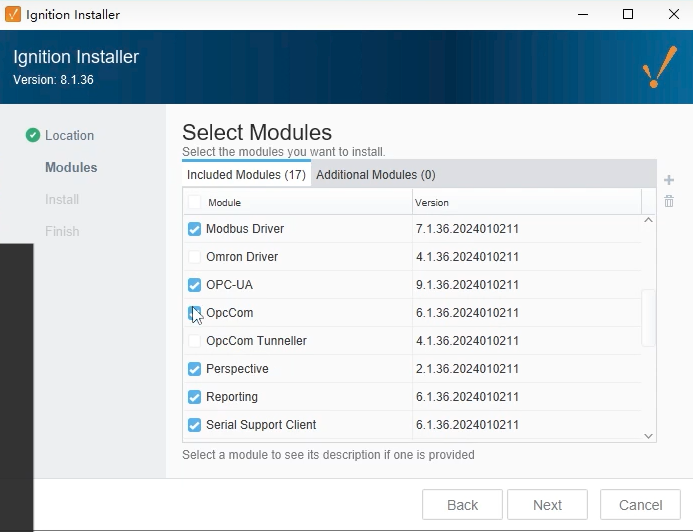The width and height of the screenshot is (693, 532).
Task: Click version 9.1.36.2024010211 of OPC-UA
Action: (467, 285)
